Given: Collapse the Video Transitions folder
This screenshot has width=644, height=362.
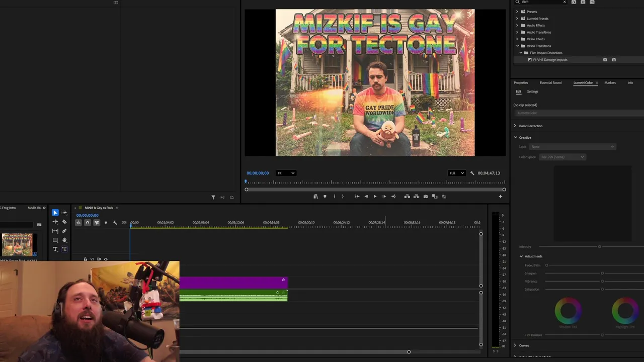Looking at the screenshot, I should coord(517,46).
